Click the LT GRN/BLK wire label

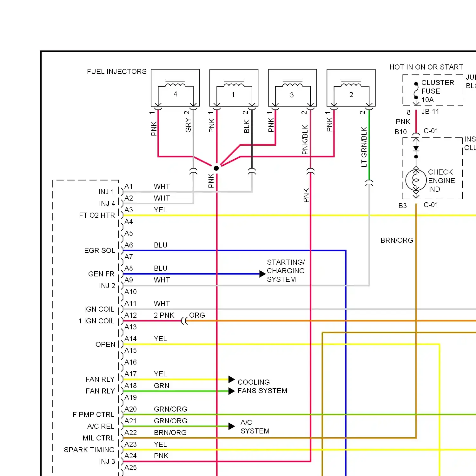pos(364,147)
